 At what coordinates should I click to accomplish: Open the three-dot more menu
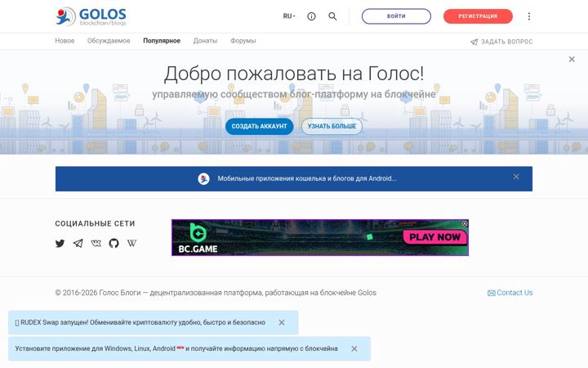pos(528,16)
